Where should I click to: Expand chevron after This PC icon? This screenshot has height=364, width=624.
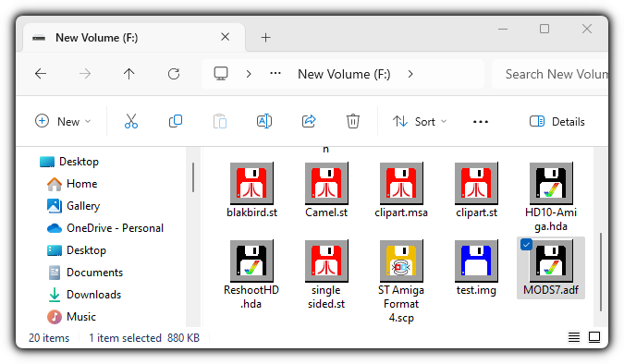(249, 74)
